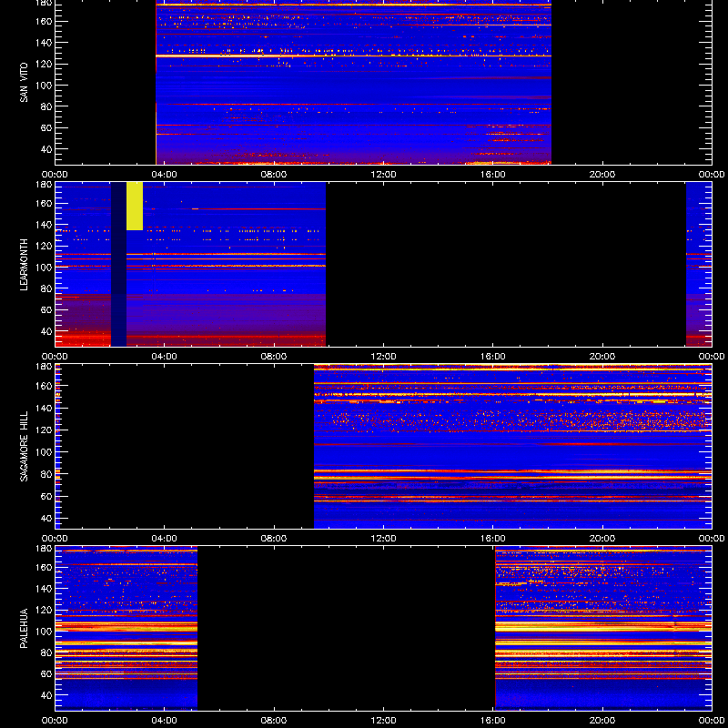Image resolution: width=728 pixels, height=728 pixels.
Task: Click the SAGAMORE HILL station label
Action: 25,446
